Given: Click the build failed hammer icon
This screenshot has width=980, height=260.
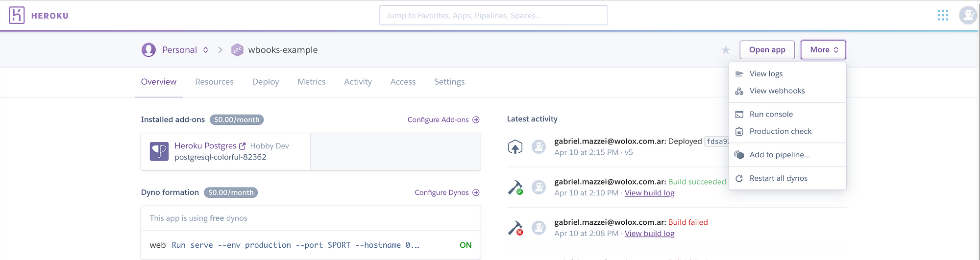Looking at the screenshot, I should (x=515, y=228).
